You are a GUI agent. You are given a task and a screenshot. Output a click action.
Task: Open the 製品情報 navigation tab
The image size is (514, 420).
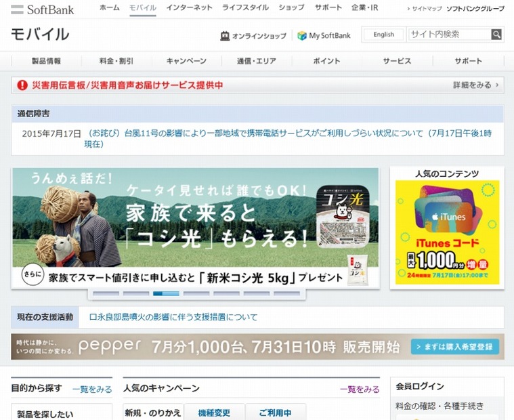46,61
